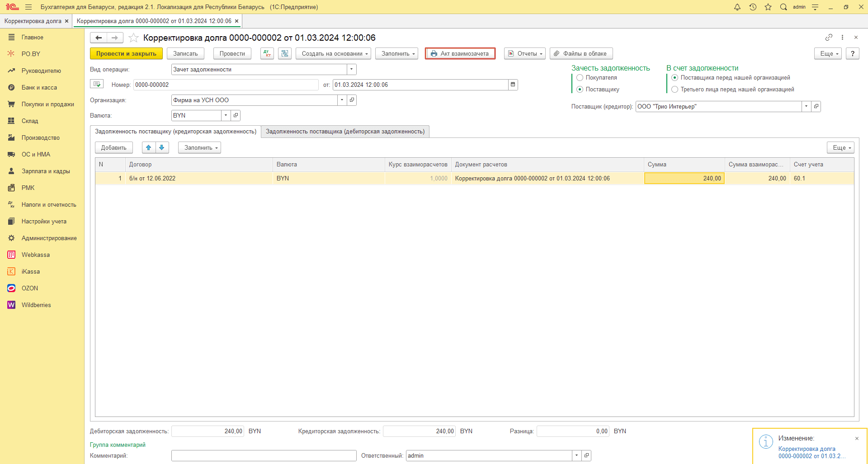Image resolution: width=868 pixels, height=464 pixels.
Task: Open Группа комментарий link
Action: pyautogui.click(x=118, y=445)
